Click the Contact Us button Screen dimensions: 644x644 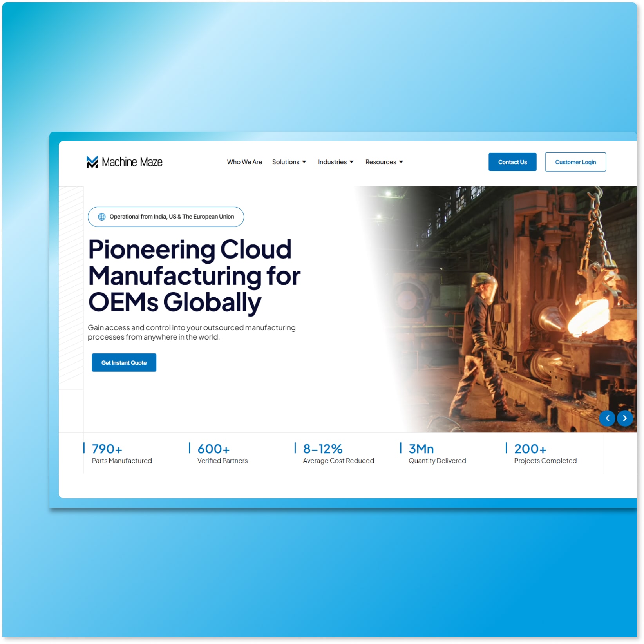click(x=512, y=162)
